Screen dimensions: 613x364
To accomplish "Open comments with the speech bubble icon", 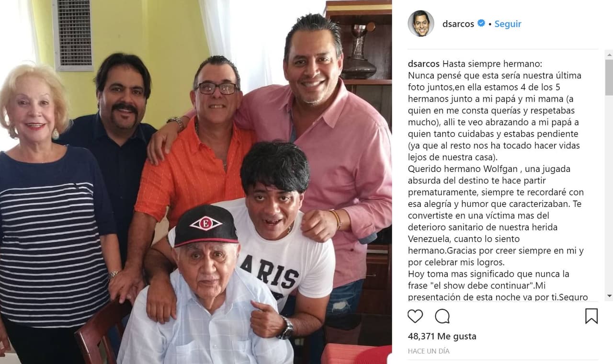I will click(442, 316).
